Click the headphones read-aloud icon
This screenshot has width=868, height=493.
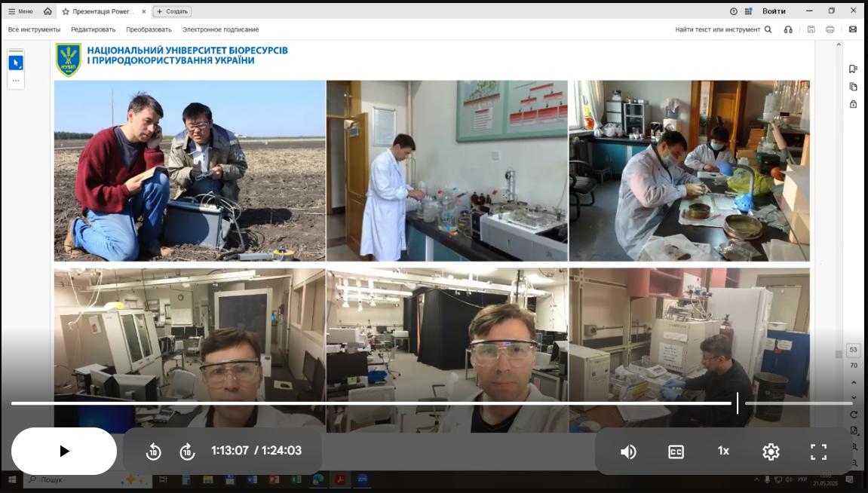tap(788, 29)
